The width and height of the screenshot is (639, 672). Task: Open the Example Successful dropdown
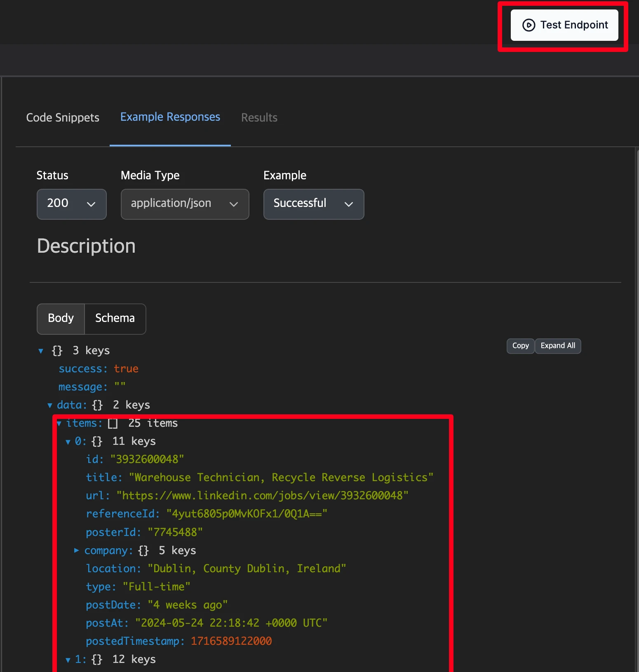tap(313, 204)
